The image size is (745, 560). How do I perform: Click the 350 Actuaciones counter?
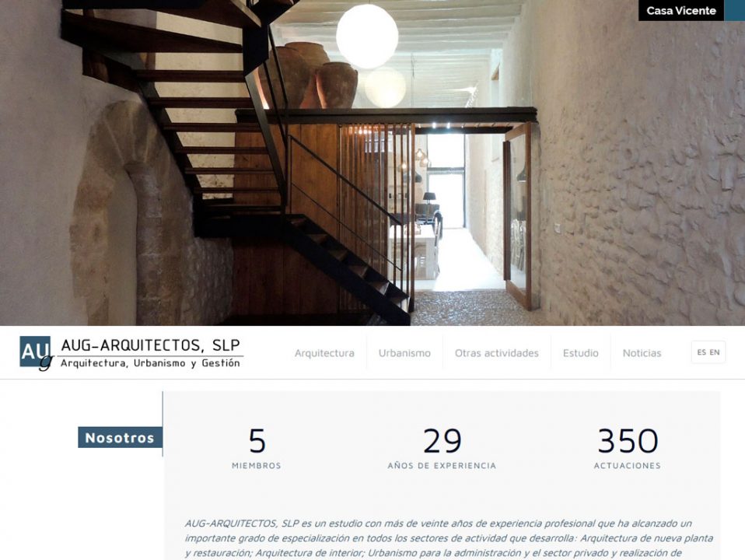(x=627, y=448)
